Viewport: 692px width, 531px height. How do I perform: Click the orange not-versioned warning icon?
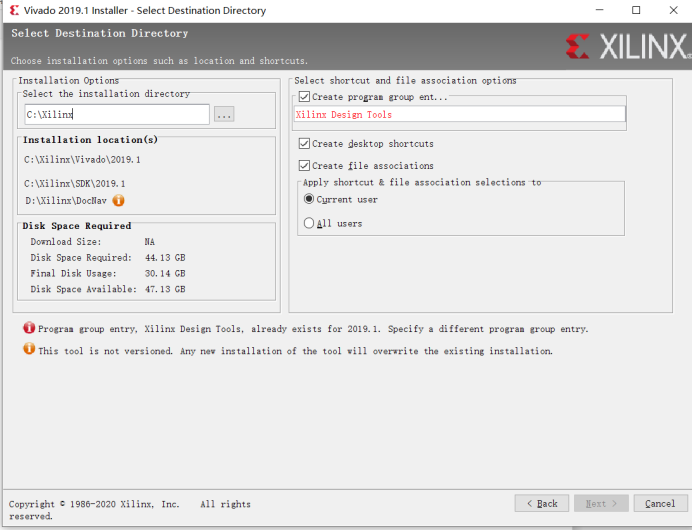[29, 349]
